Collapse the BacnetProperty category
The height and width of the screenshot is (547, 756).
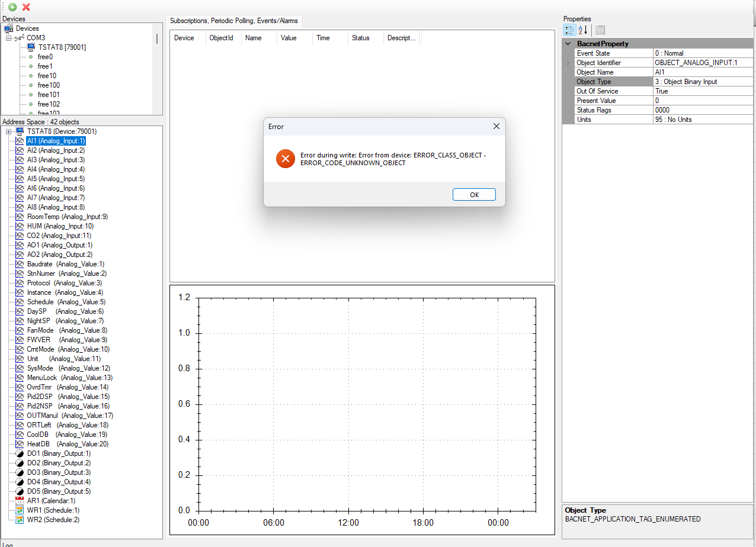(x=568, y=44)
